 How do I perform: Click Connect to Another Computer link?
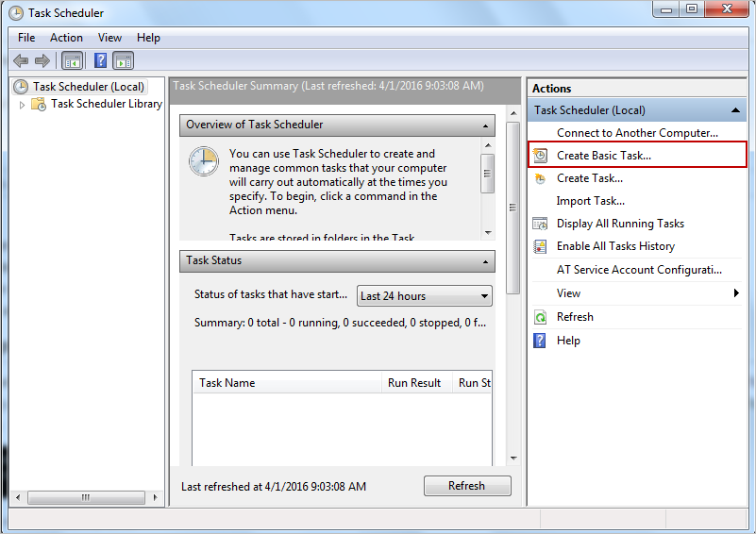637,133
